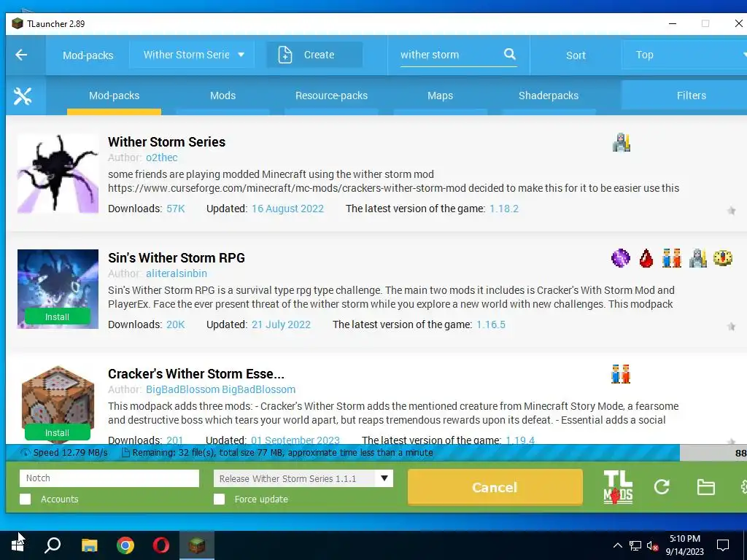Toggle the Force update checkbox
The height and width of the screenshot is (560, 747).
(219, 499)
